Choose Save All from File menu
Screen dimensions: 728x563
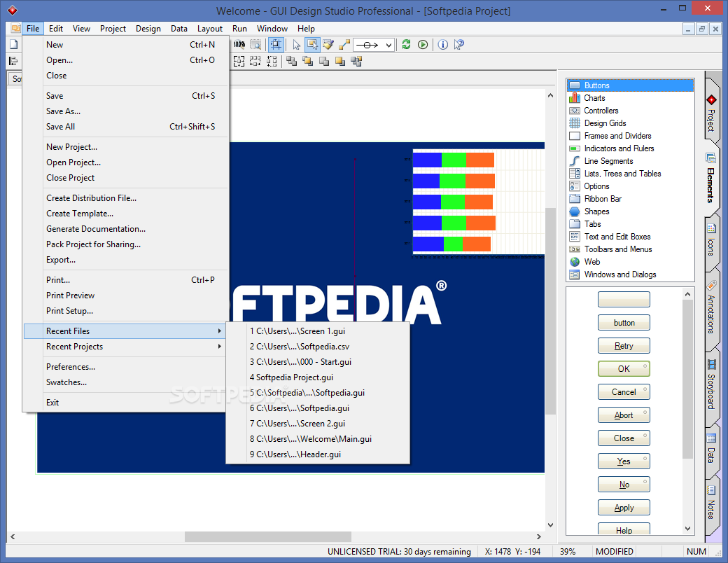tap(125, 126)
